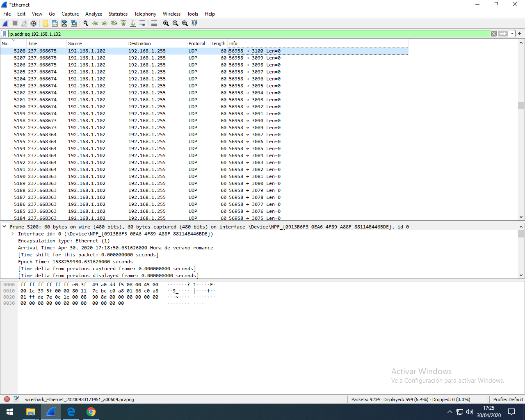Sort packets by the Time column

pos(46,43)
